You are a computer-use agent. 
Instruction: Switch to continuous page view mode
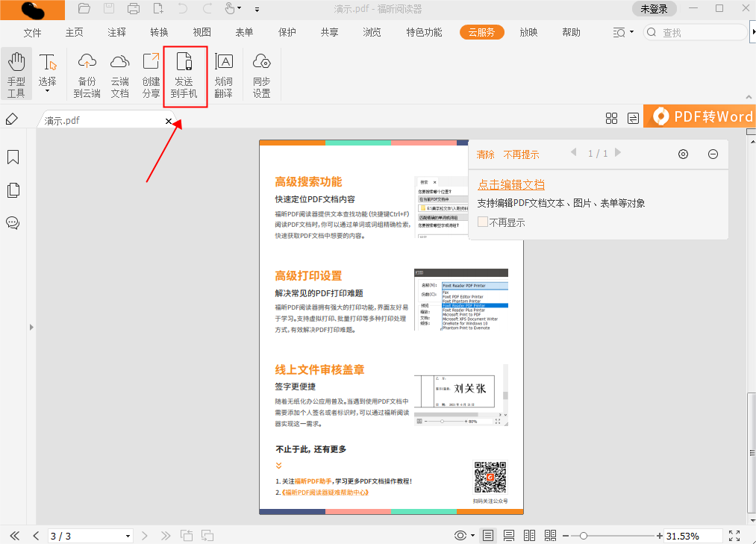point(508,535)
